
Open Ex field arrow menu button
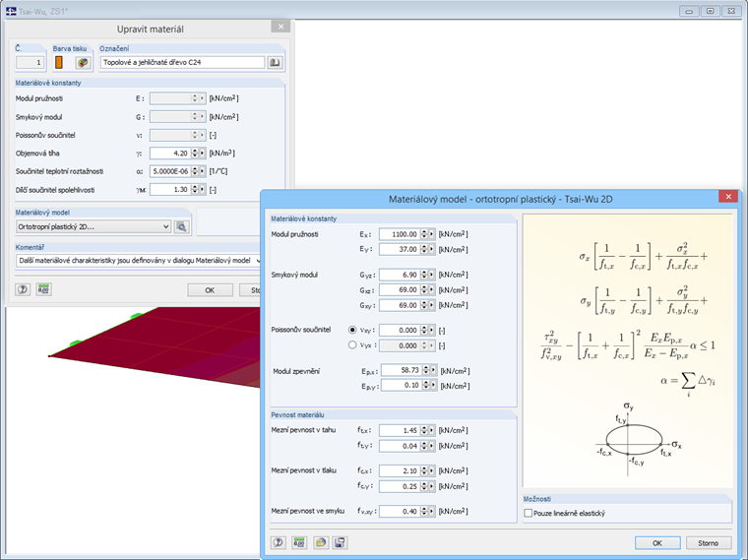pyautogui.click(x=432, y=234)
